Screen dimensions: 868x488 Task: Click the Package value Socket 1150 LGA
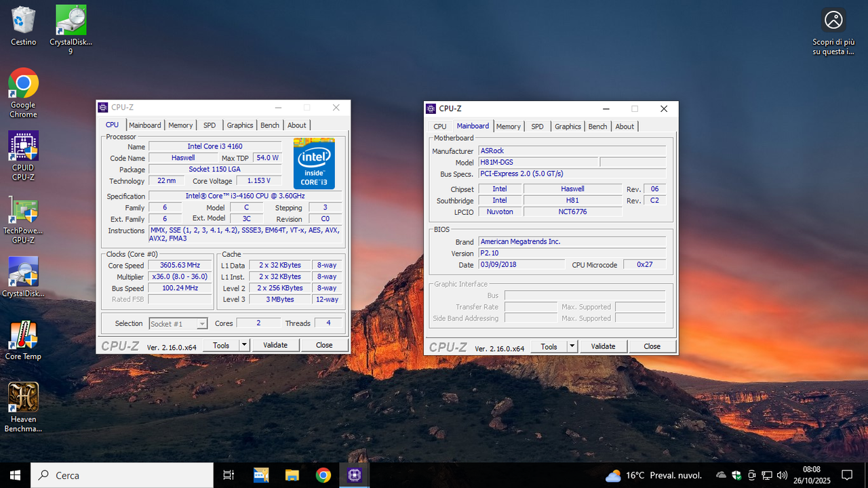click(215, 169)
